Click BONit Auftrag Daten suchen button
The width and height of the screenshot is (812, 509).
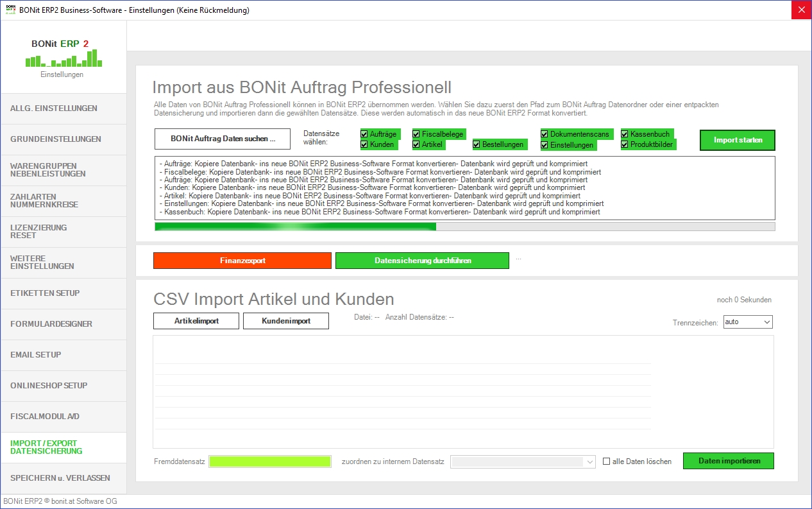pyautogui.click(x=223, y=139)
